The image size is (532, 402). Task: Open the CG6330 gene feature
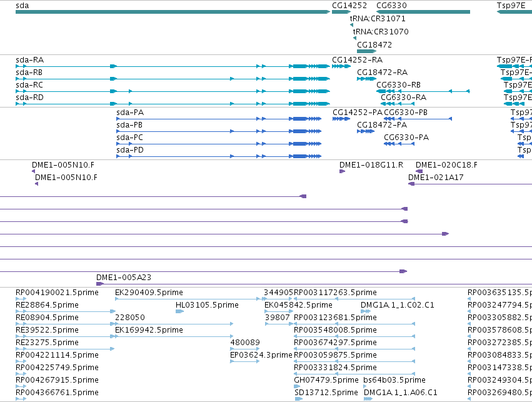(x=423, y=12)
